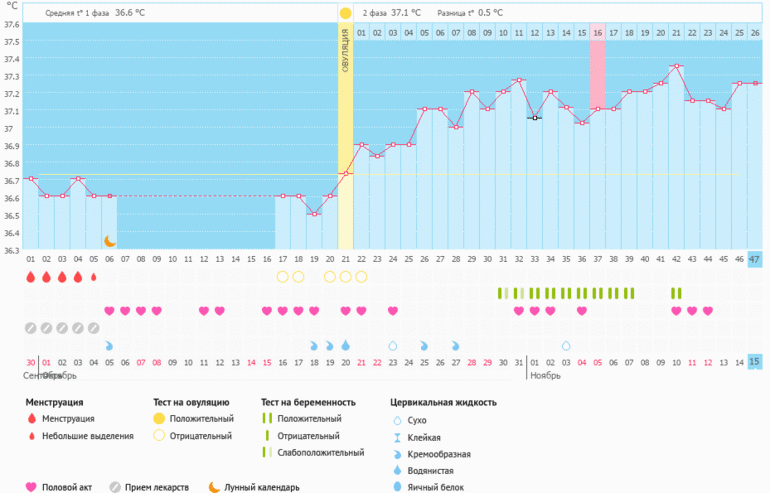Select the Лунный календарь moon legend icon
770x493 pixels.
[214, 487]
